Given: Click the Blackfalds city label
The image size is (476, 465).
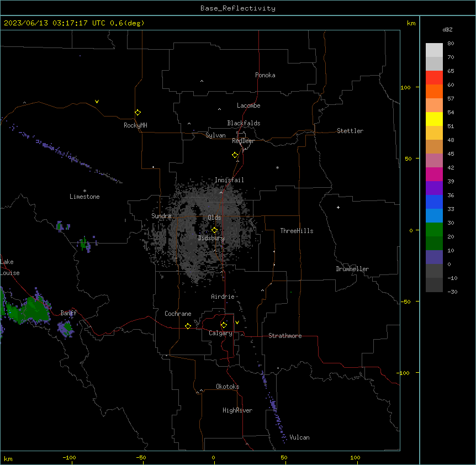Looking at the screenshot, I should click(244, 123).
